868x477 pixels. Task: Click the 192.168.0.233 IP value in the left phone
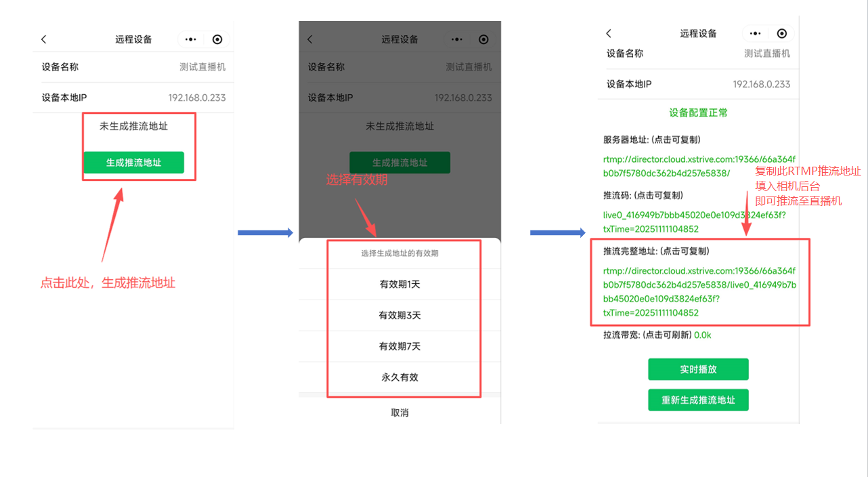tap(197, 98)
